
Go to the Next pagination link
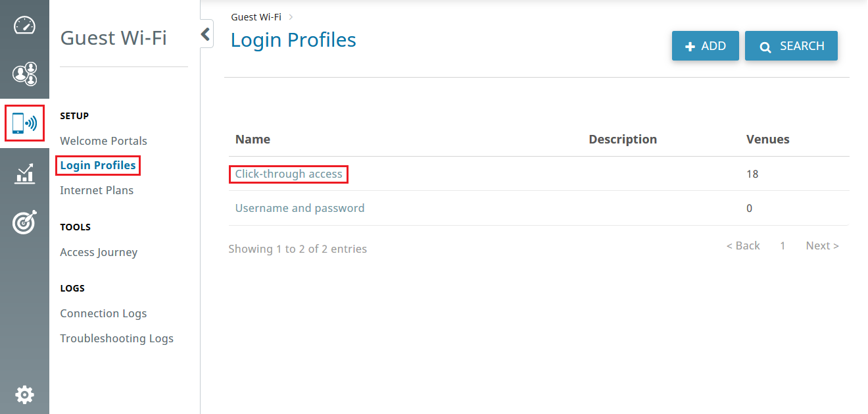[823, 246]
